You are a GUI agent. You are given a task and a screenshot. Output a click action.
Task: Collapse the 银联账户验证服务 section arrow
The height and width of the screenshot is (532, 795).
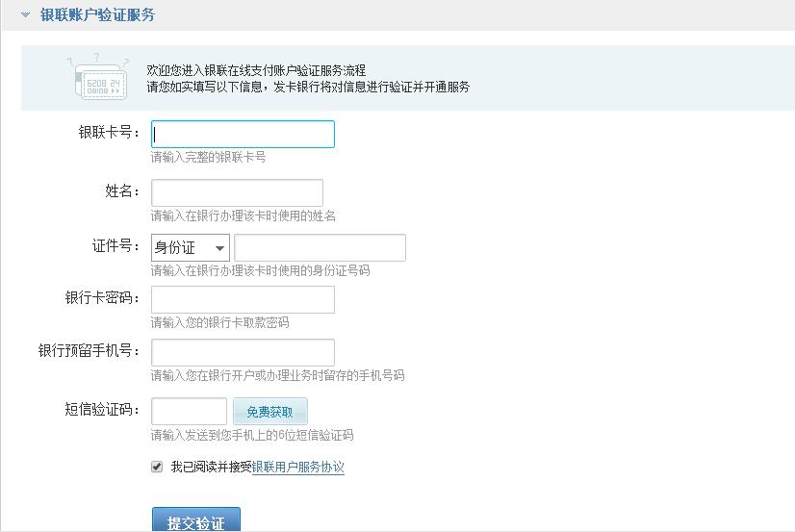pos(25,15)
